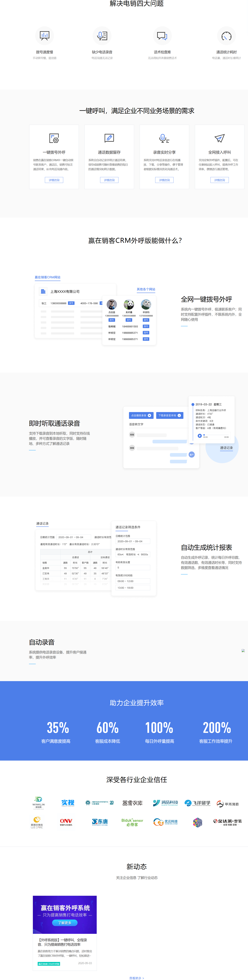
Task: Click the 下载录音至本地 button
Action: coord(169,415)
